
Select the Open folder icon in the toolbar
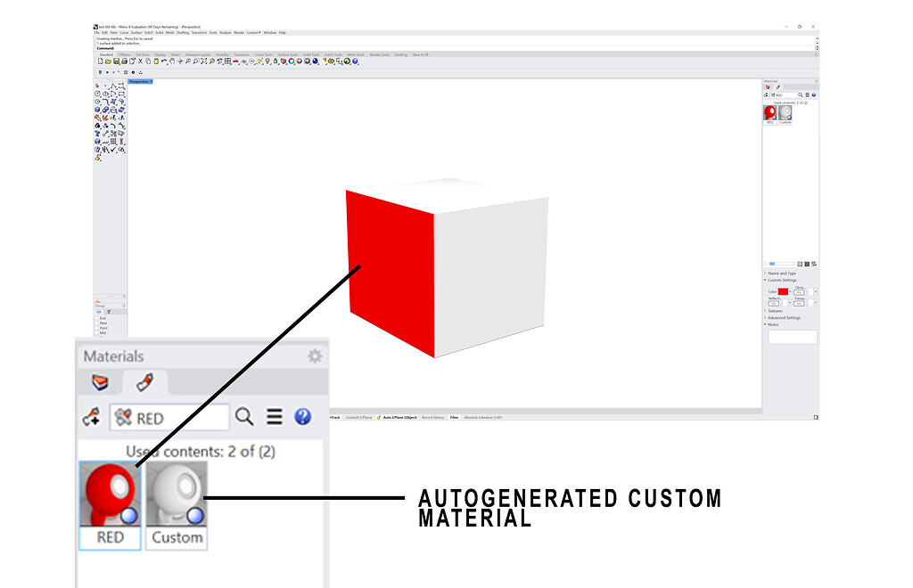click(x=108, y=62)
